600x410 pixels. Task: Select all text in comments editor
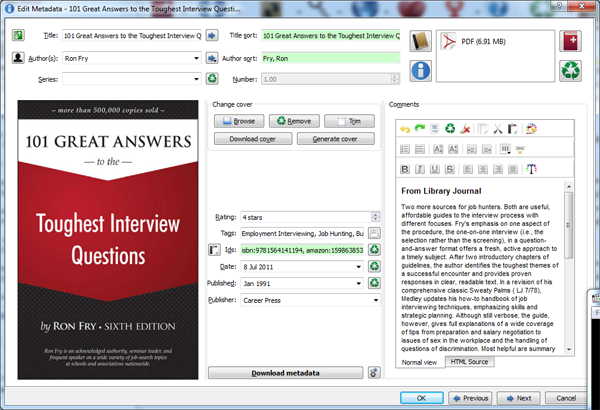point(435,129)
